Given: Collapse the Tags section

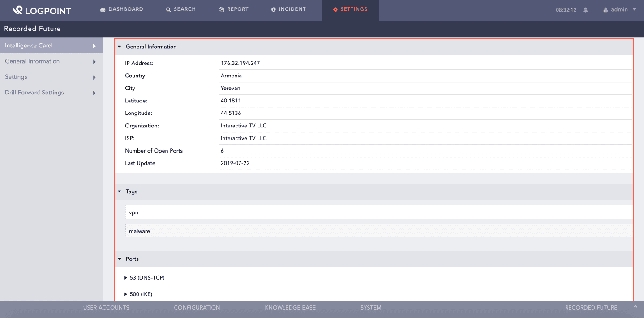Looking at the screenshot, I should [x=119, y=191].
